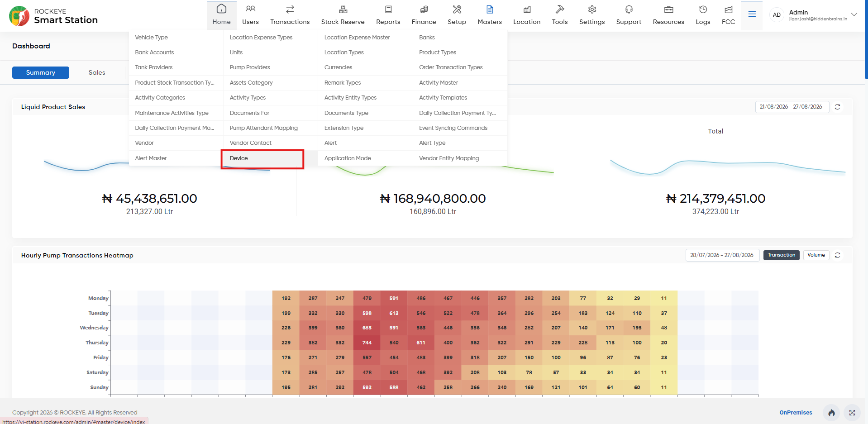Image resolution: width=868 pixels, height=424 pixels.
Task: Open the 21/08/2026 - 27/08/2026 date range picker
Action: [x=792, y=107]
